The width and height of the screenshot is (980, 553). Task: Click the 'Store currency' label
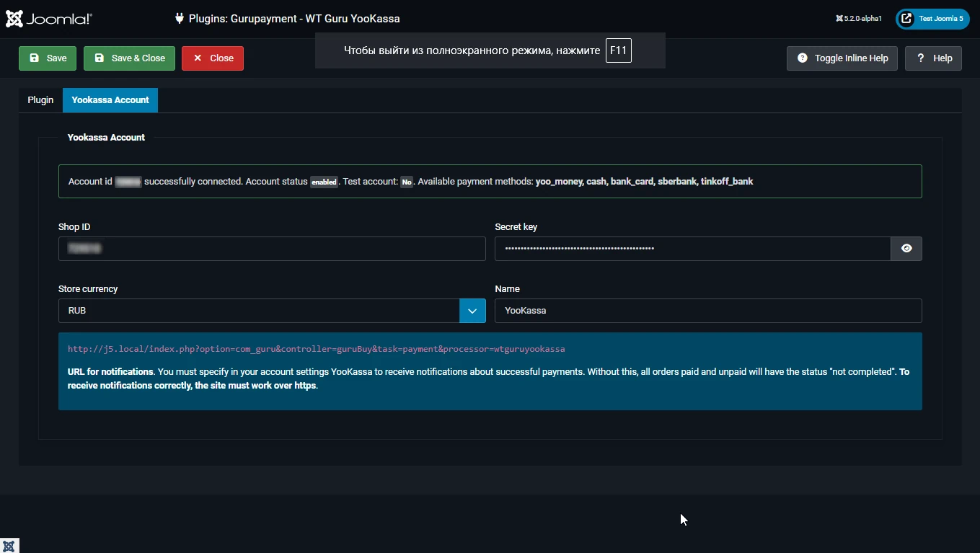(88, 289)
